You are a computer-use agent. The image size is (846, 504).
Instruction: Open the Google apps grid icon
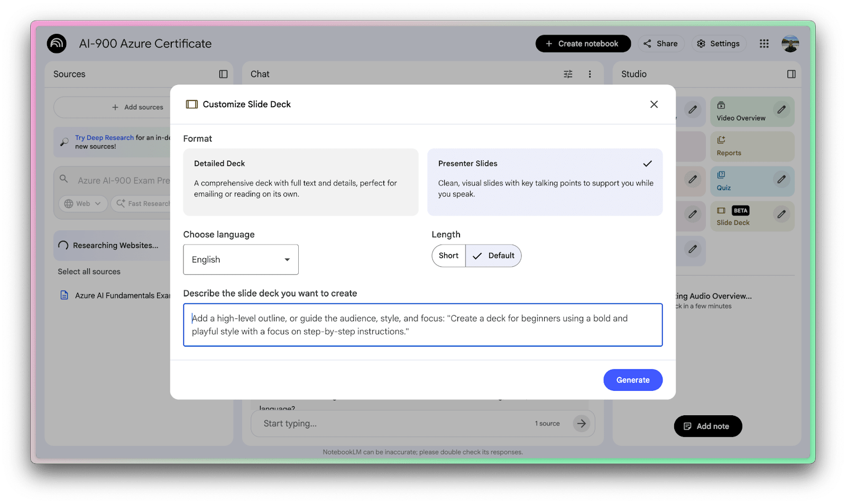click(764, 43)
